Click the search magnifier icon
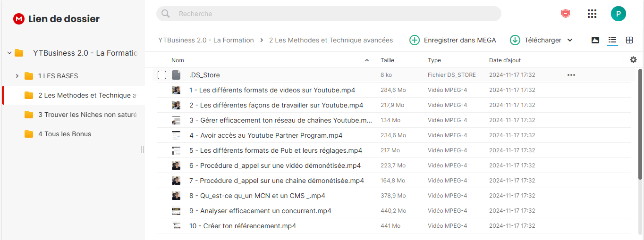 166,14
